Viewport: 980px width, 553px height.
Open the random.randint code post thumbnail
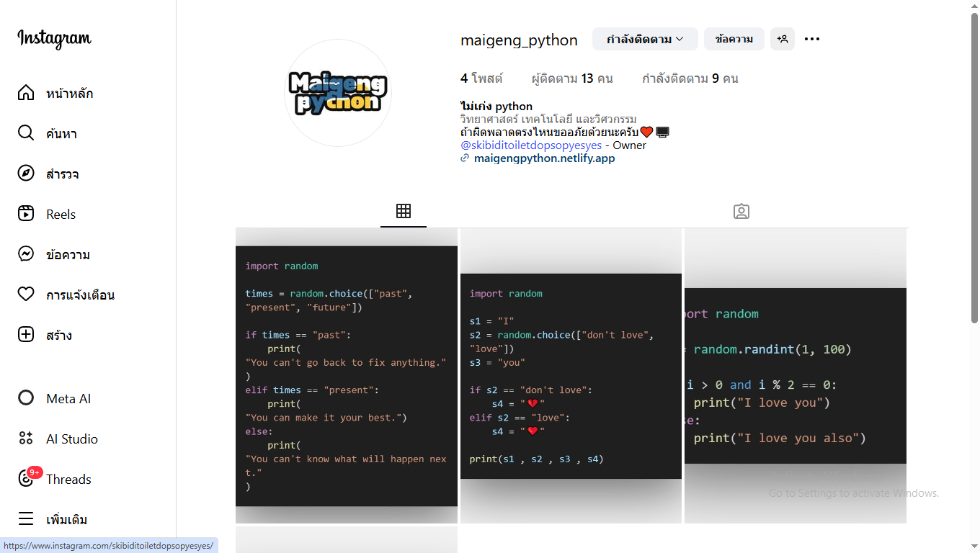click(x=796, y=376)
